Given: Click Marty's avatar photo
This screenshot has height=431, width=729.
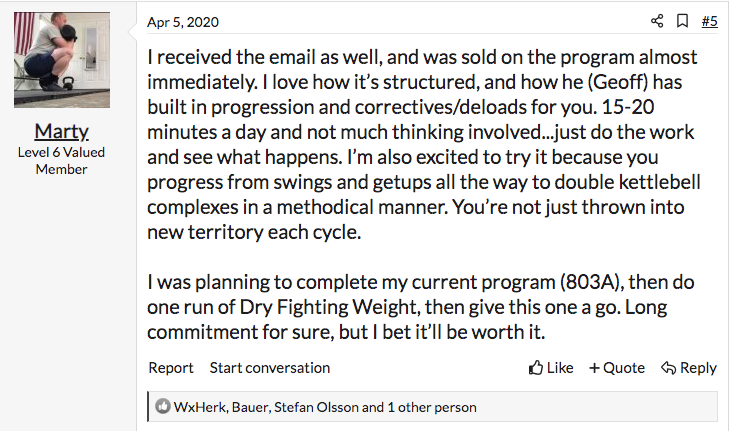Looking at the screenshot, I should click(61, 62).
